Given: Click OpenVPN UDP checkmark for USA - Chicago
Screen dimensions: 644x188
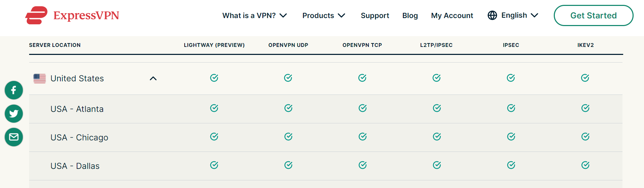Looking at the screenshot, I should tap(288, 137).
